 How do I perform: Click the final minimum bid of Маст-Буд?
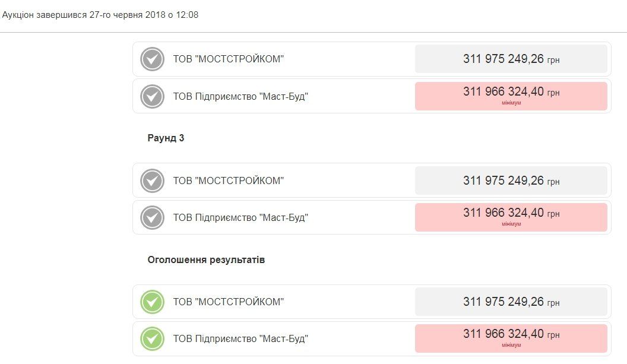(x=511, y=338)
